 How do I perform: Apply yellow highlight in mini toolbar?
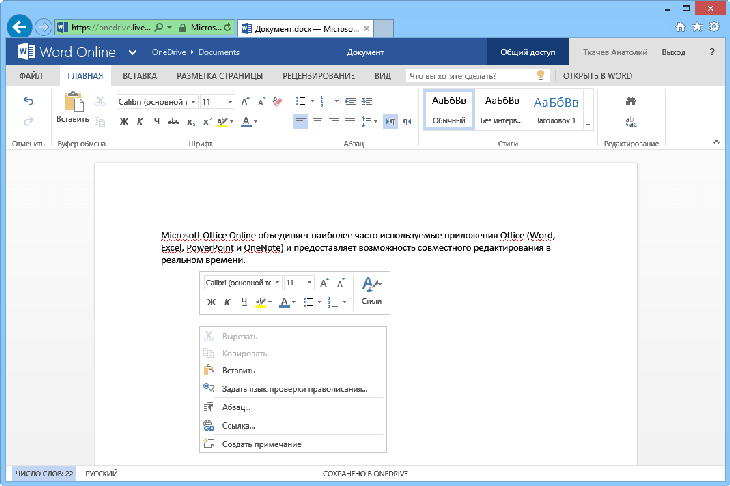(x=260, y=302)
